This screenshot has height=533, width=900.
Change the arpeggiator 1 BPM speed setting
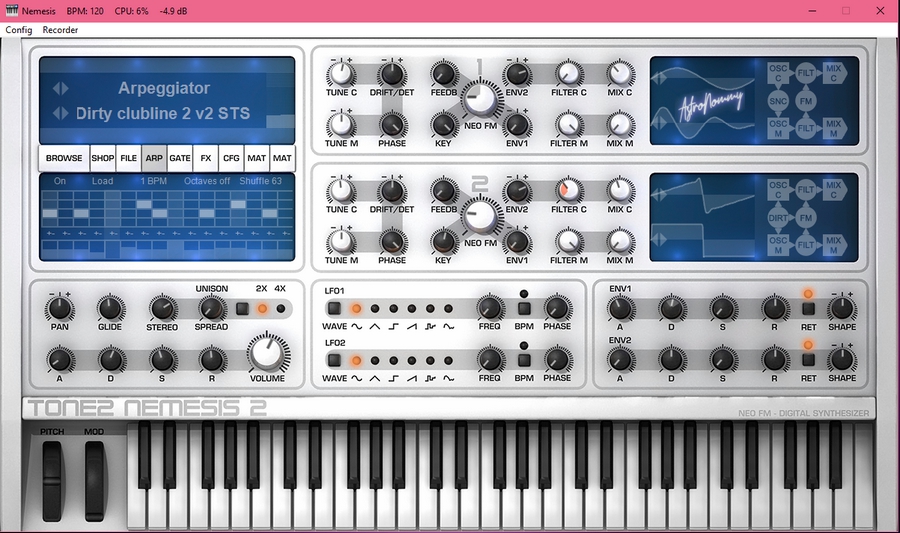(153, 181)
